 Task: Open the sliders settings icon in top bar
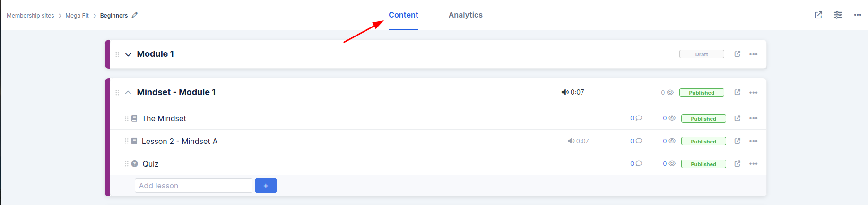coord(838,15)
